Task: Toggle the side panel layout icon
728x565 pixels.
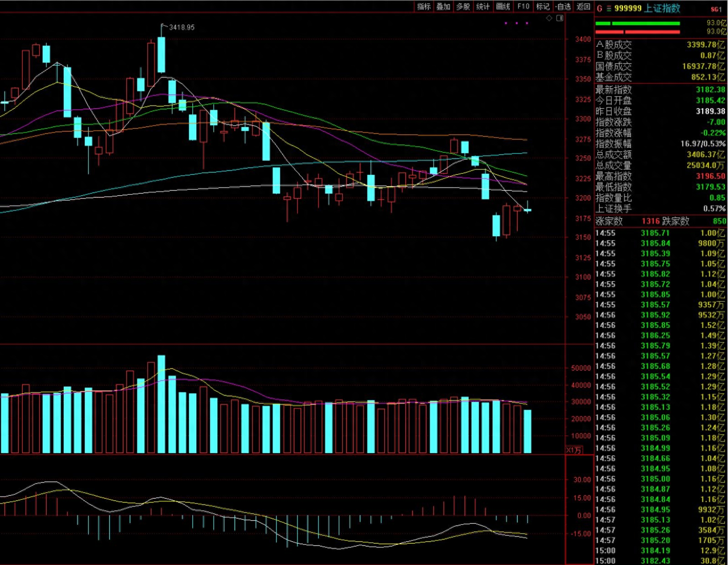Action: 560,18
